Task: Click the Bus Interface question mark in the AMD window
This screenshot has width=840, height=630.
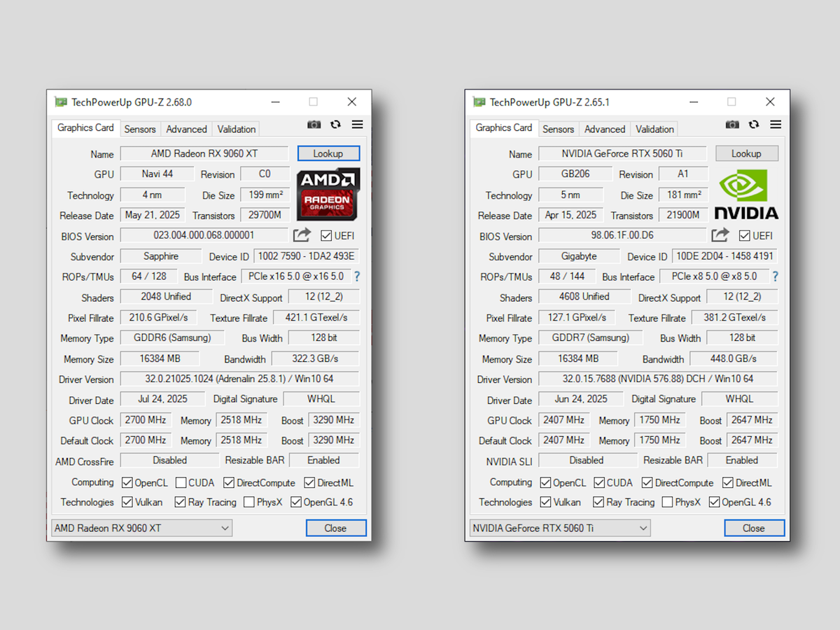Action: coord(357,276)
